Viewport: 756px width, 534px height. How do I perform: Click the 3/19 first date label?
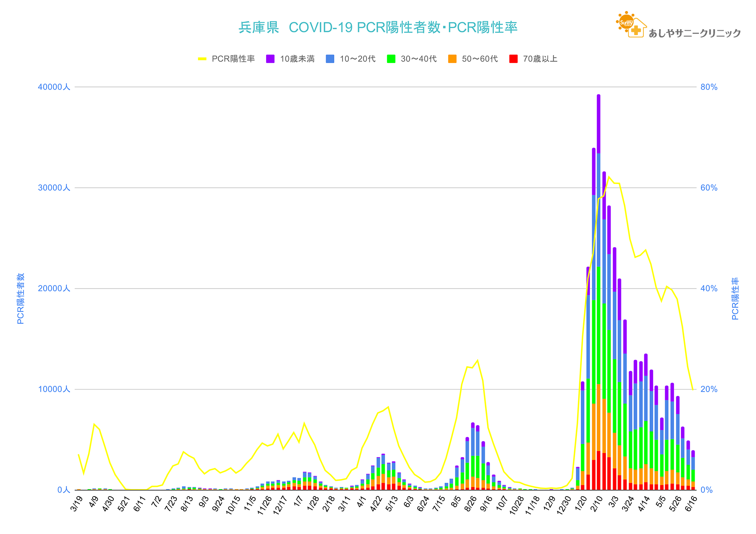coord(76,504)
